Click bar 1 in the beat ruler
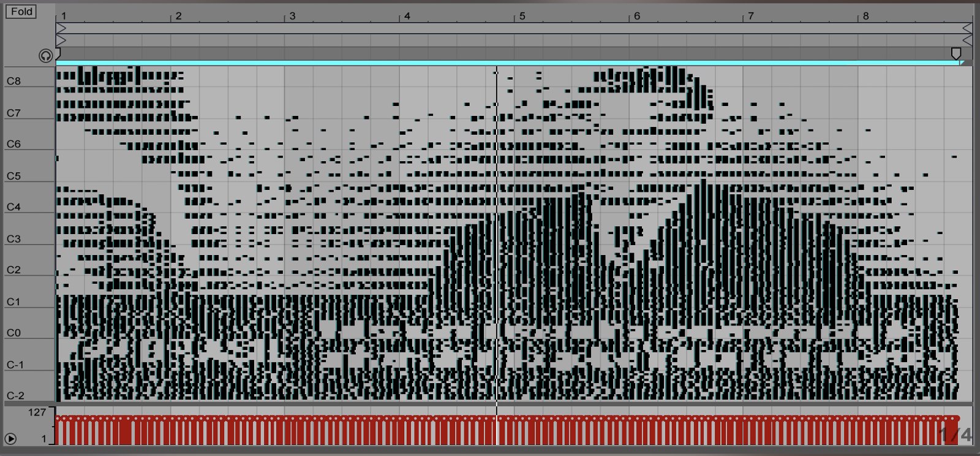The height and width of the screenshot is (456, 980). pyautogui.click(x=64, y=15)
